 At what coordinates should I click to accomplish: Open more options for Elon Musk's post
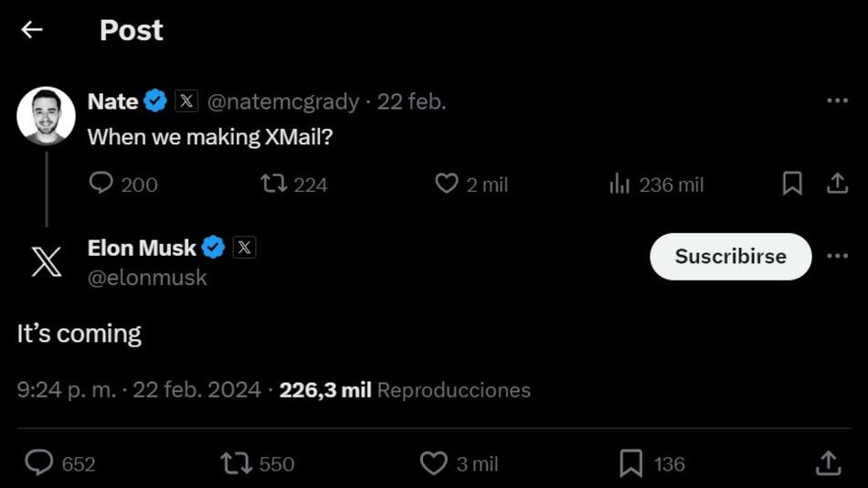coord(837,256)
